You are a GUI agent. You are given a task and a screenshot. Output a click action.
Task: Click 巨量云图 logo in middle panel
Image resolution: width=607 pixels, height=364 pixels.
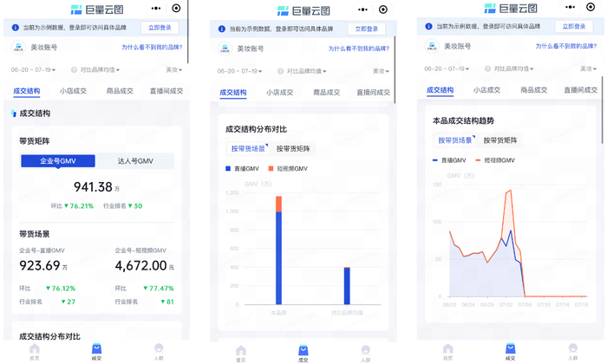coord(303,10)
